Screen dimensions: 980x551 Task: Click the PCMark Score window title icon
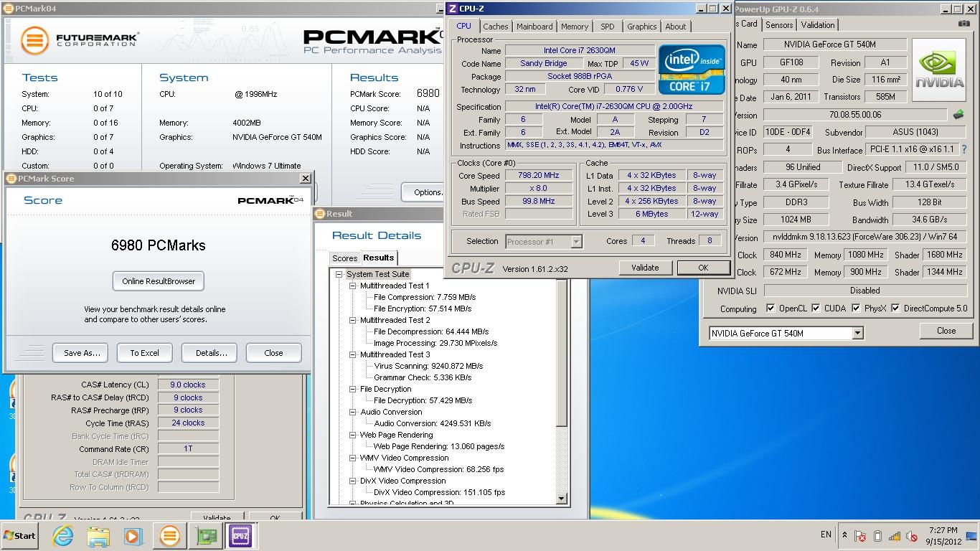[11, 179]
